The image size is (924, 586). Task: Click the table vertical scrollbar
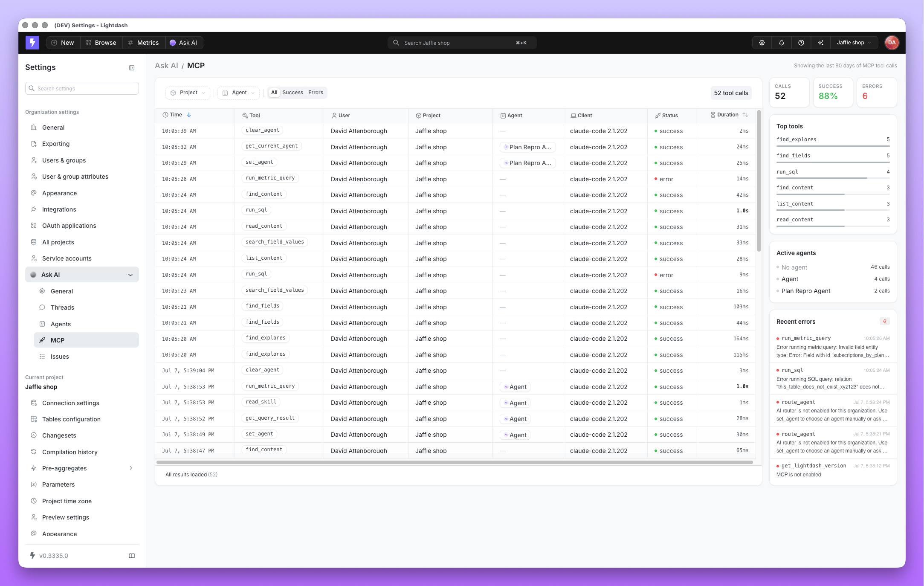pos(759,181)
